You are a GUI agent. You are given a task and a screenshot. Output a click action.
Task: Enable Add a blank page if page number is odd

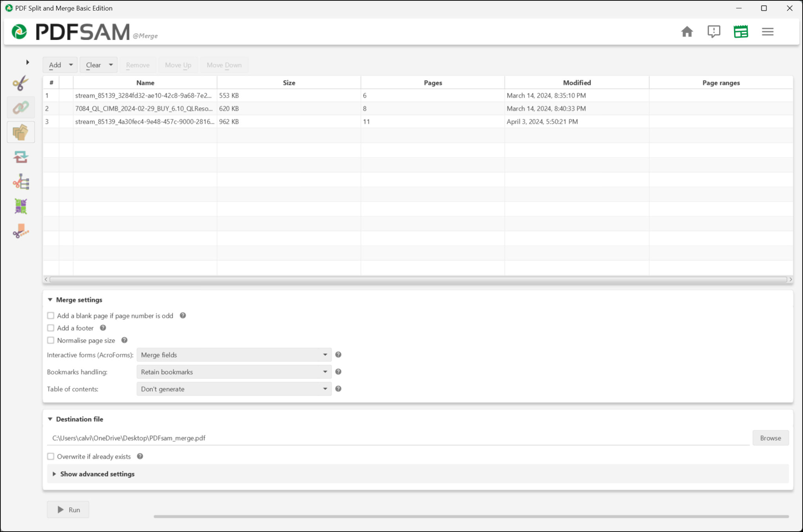51,315
